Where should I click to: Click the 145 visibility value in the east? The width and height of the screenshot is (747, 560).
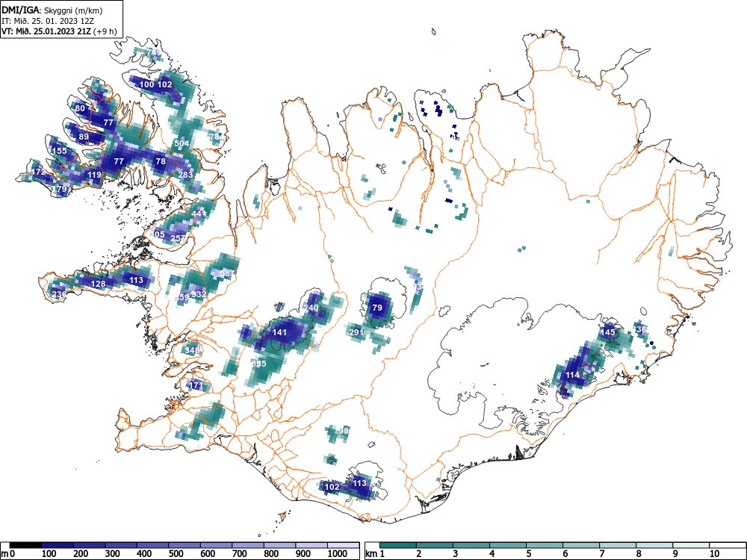coord(608,332)
